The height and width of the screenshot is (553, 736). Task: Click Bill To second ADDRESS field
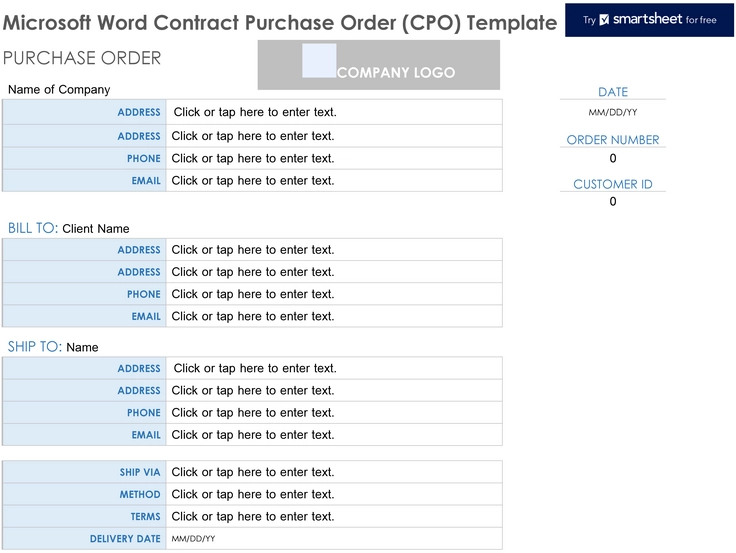(334, 272)
